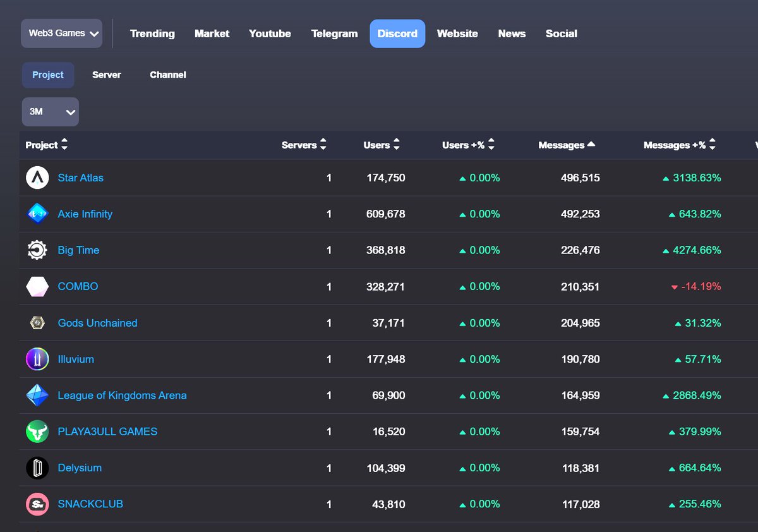
Task: Open the Big Time project link
Action: point(78,250)
